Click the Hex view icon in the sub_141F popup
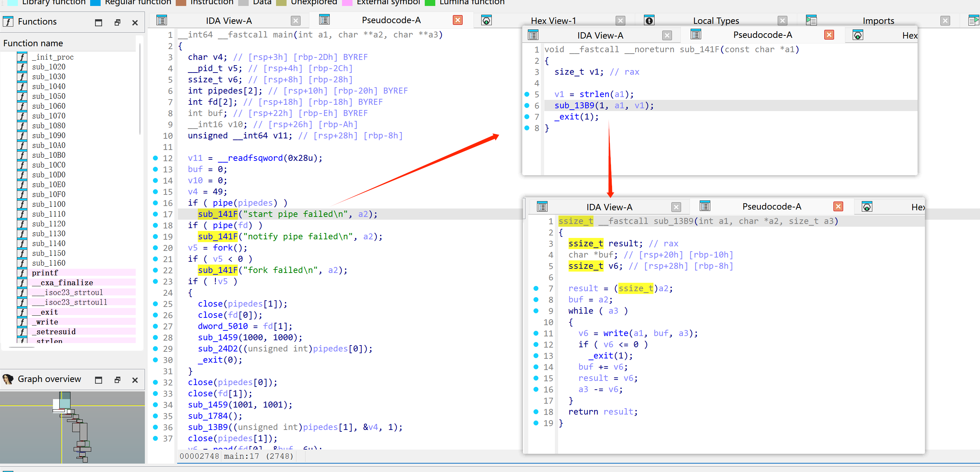This screenshot has height=472, width=980. [858, 35]
